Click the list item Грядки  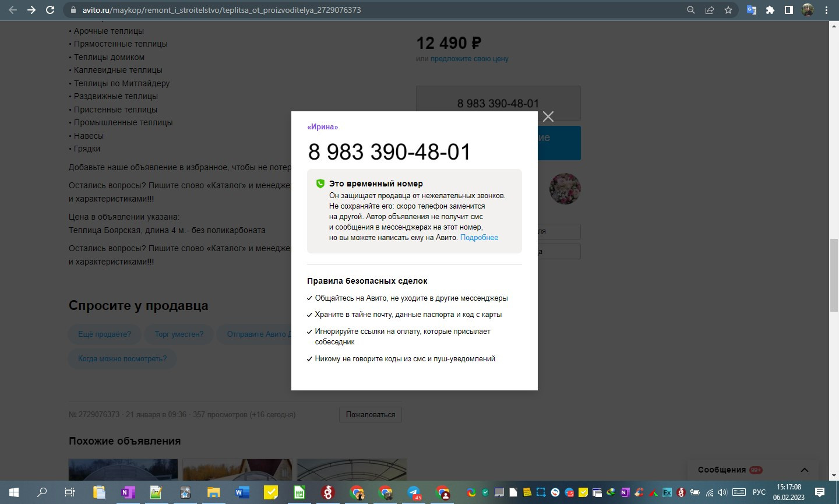pyautogui.click(x=87, y=149)
